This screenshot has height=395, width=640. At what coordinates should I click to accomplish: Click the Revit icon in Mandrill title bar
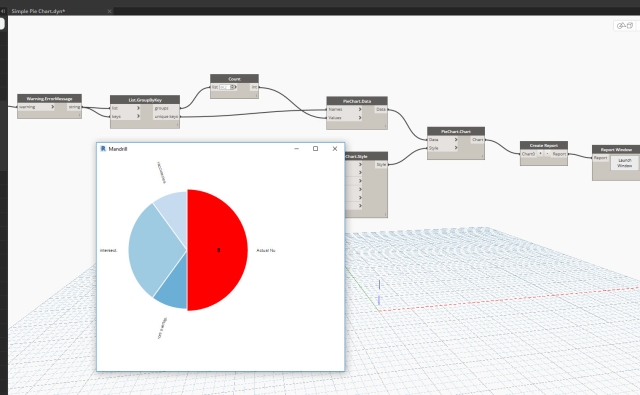coord(103,149)
